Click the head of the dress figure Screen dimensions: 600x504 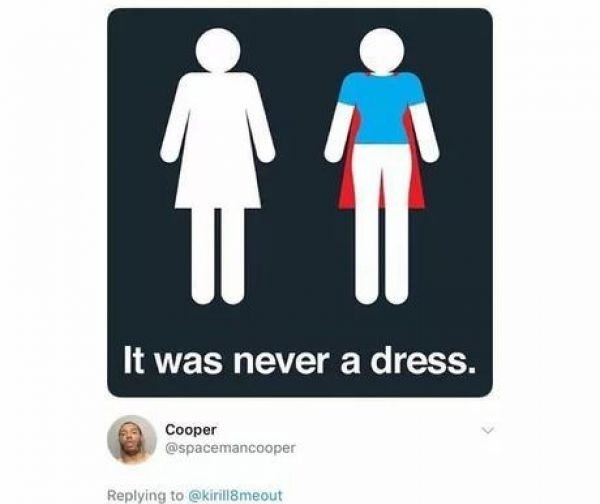click(218, 50)
